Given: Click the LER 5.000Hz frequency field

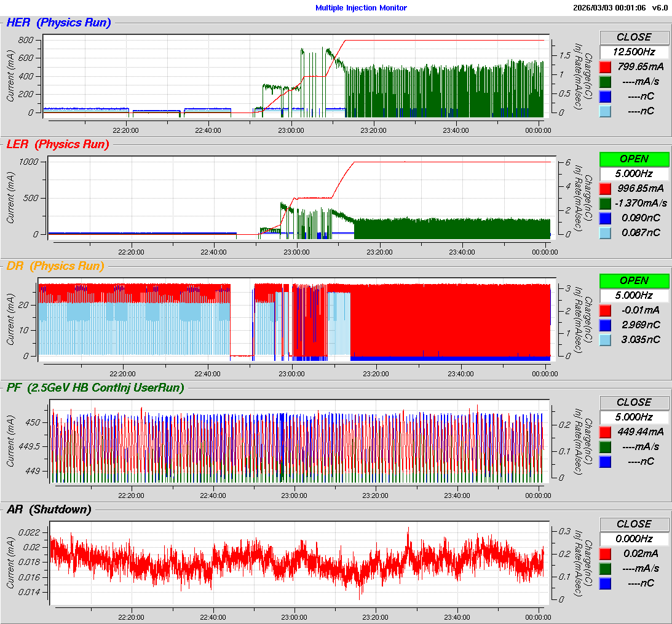Looking at the screenshot, I should pos(634,173).
